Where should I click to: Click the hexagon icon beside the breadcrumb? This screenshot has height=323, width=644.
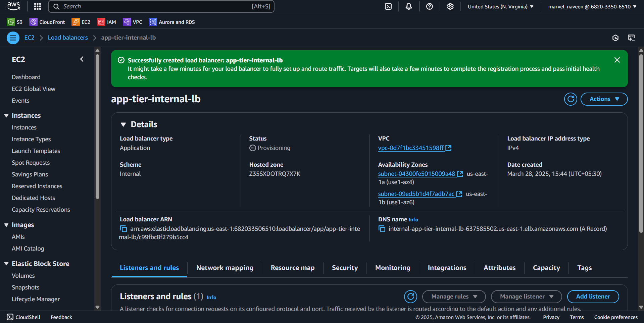615,38
